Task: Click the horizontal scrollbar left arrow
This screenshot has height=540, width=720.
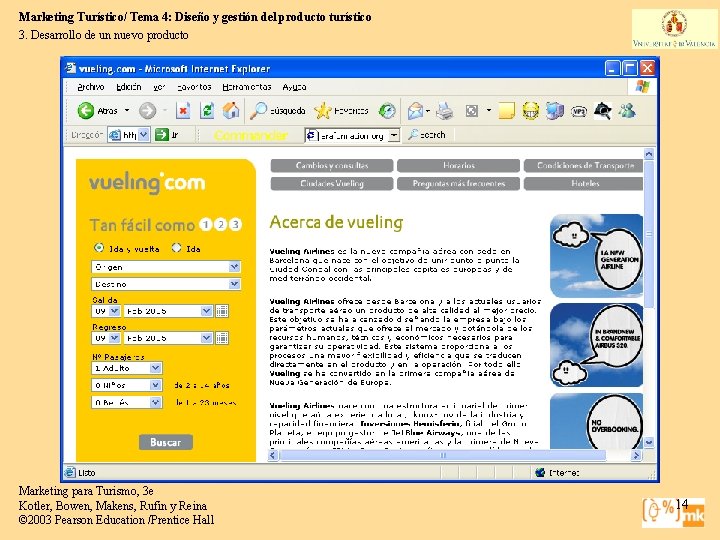Action: (x=273, y=456)
